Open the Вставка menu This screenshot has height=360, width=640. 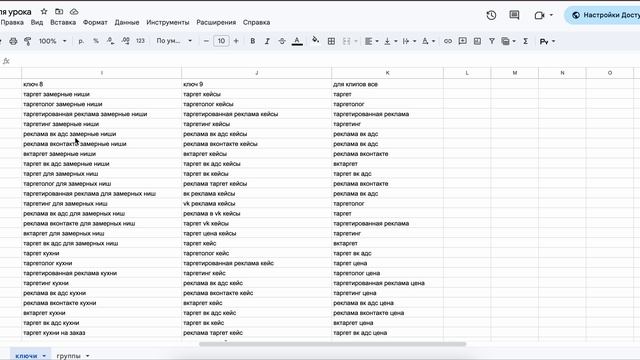coord(63,22)
